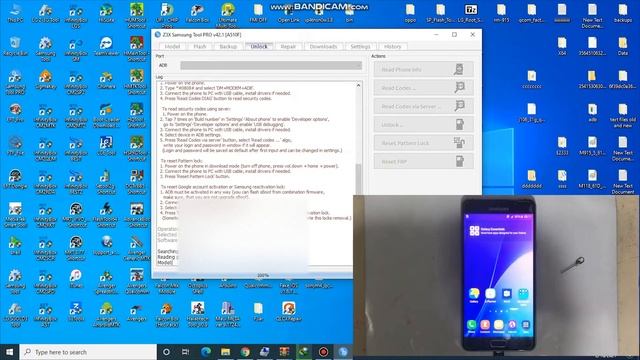Click the log panel vertical scrollbar thumb
640x360 pixels.
(x=358, y=179)
